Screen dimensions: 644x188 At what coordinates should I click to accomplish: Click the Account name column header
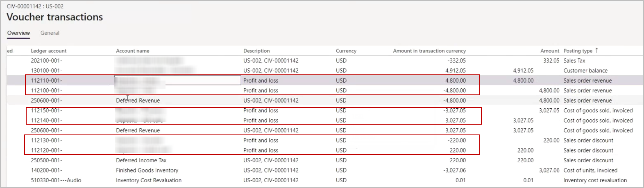(x=132, y=51)
